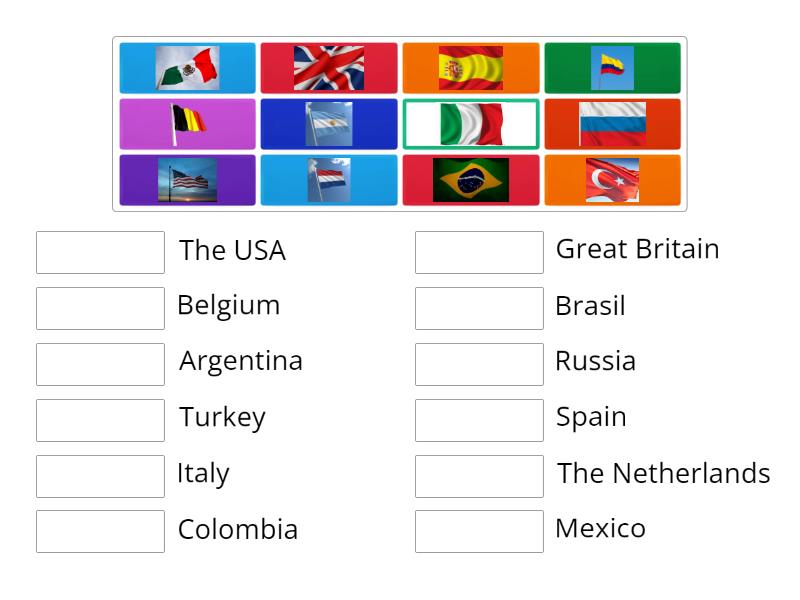Image resolution: width=800 pixels, height=600 pixels.
Task: Click the answer slot beside The Netherlands
Action: pos(479,476)
